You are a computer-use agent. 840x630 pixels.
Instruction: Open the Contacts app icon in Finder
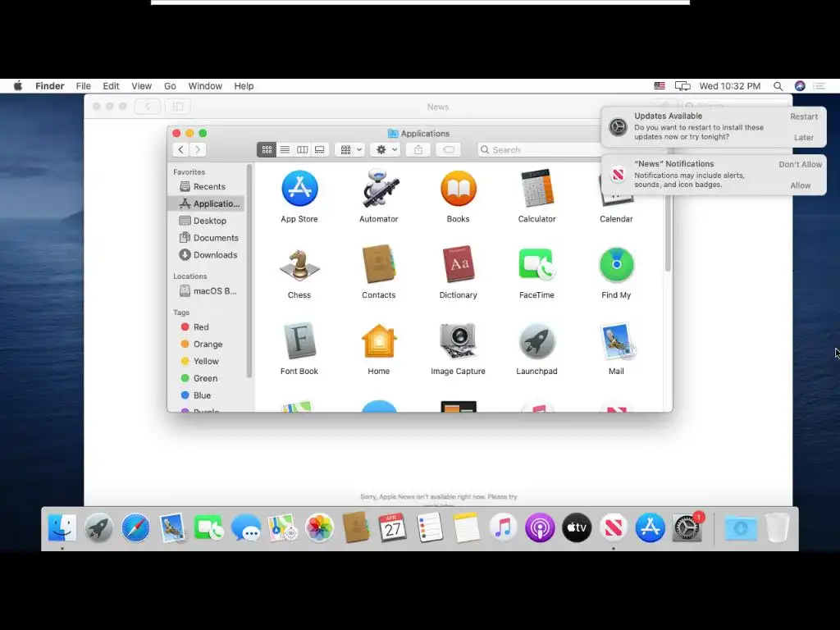point(379,264)
